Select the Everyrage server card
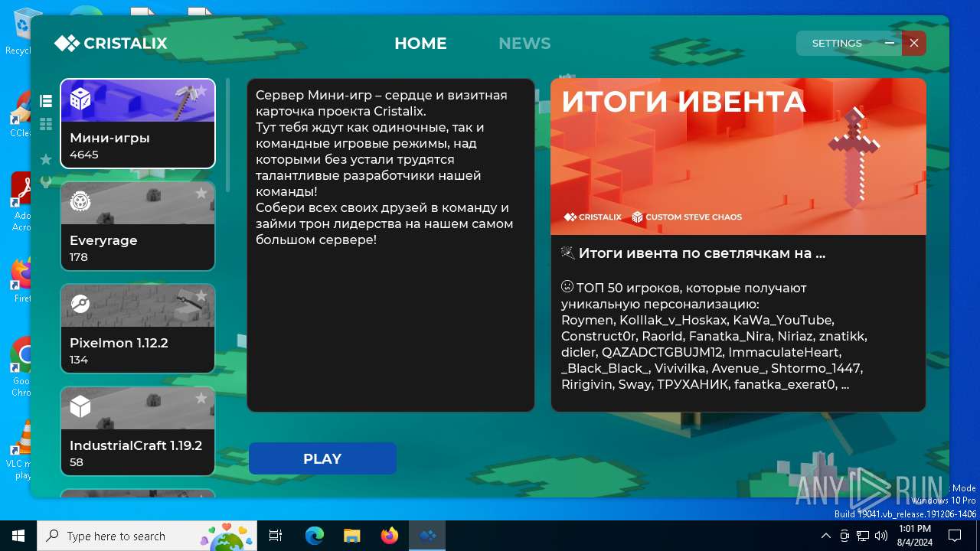 [138, 226]
